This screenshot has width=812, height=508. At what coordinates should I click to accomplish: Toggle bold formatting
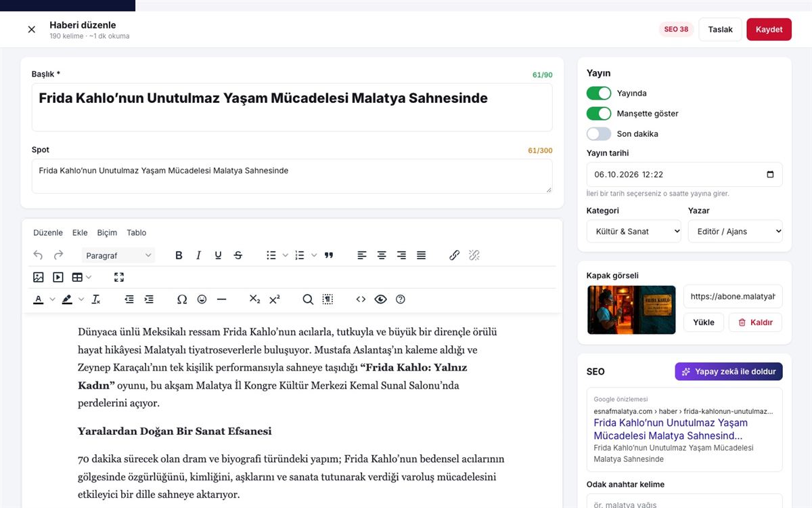point(179,255)
